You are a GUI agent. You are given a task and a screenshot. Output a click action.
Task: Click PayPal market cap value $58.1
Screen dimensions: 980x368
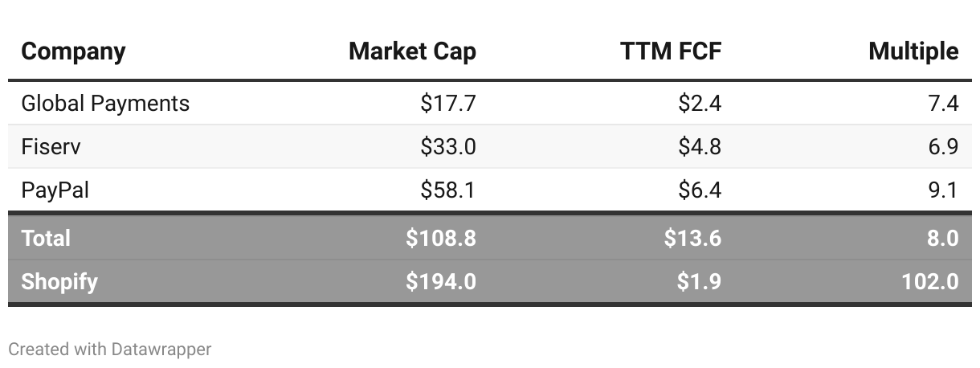448,190
